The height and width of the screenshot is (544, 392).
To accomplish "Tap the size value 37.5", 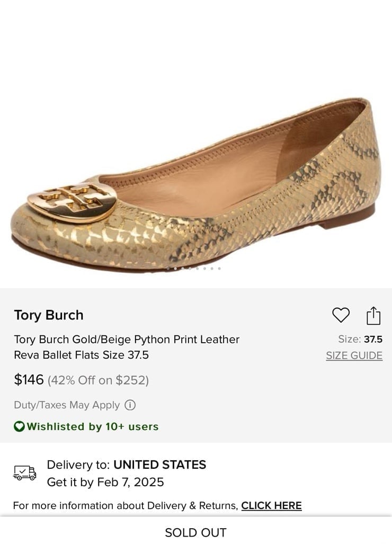I will coord(373,340).
